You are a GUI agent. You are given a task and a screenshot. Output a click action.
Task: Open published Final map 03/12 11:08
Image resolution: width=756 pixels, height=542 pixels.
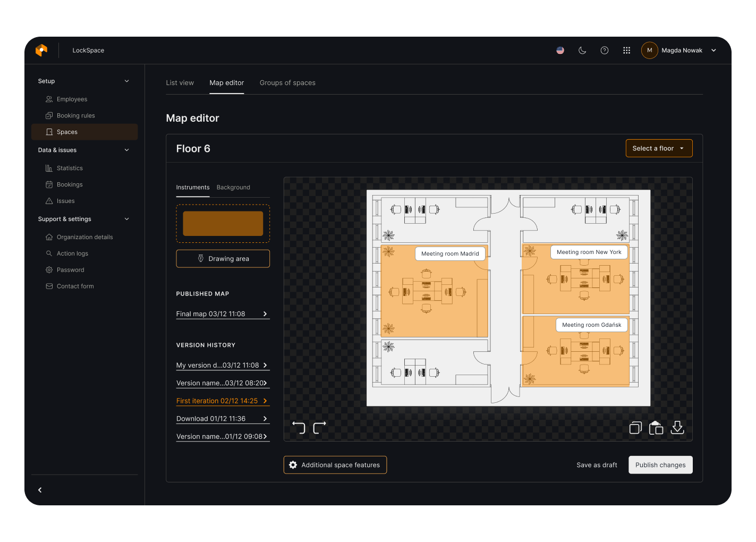(223, 314)
